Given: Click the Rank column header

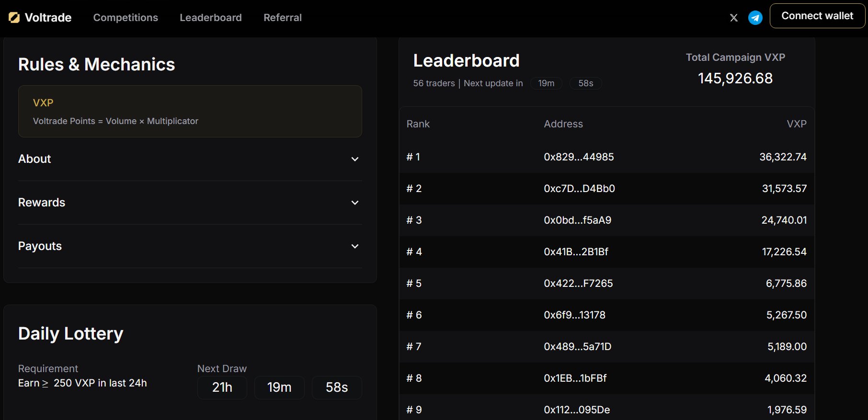Looking at the screenshot, I should (x=418, y=124).
